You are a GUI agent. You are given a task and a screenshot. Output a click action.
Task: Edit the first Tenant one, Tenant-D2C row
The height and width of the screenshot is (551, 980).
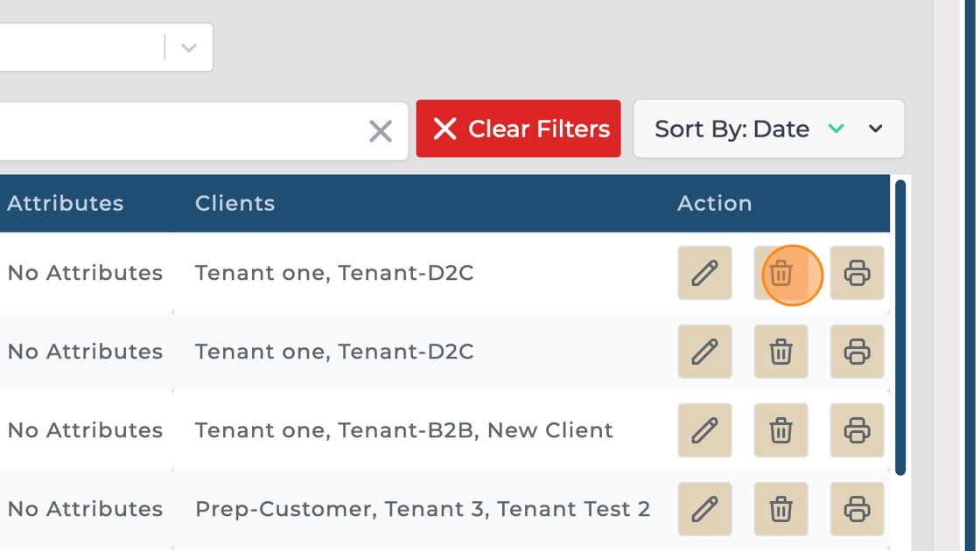coord(704,274)
